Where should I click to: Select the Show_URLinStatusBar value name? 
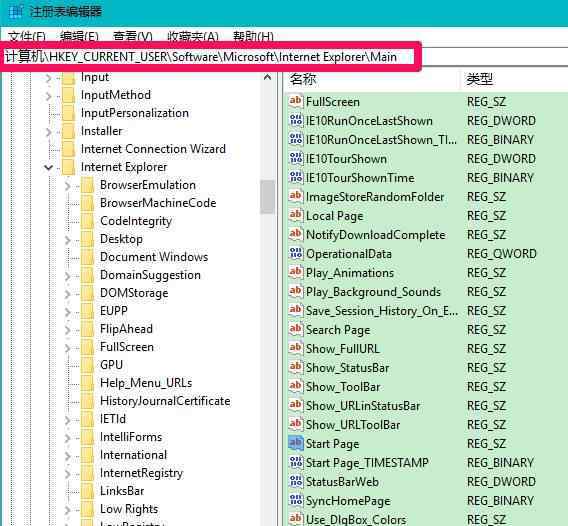tap(363, 406)
